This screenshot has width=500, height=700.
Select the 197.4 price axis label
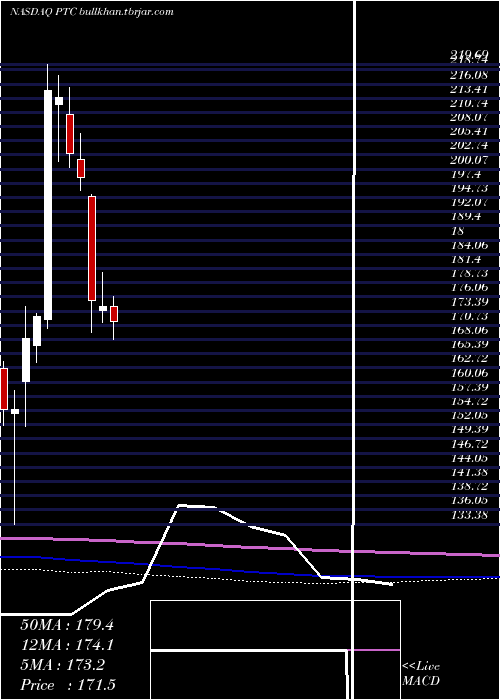[x=465, y=175]
